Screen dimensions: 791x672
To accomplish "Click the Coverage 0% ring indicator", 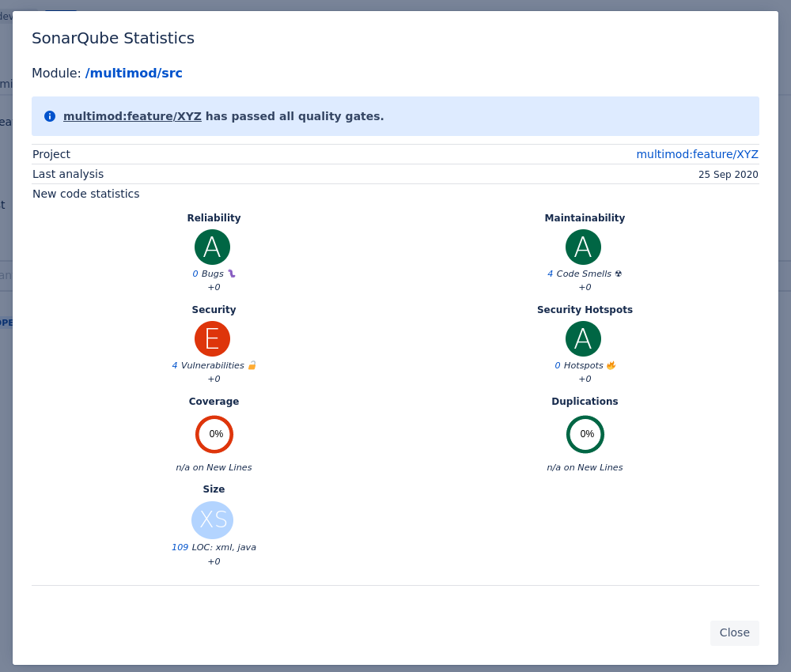I will click(214, 434).
